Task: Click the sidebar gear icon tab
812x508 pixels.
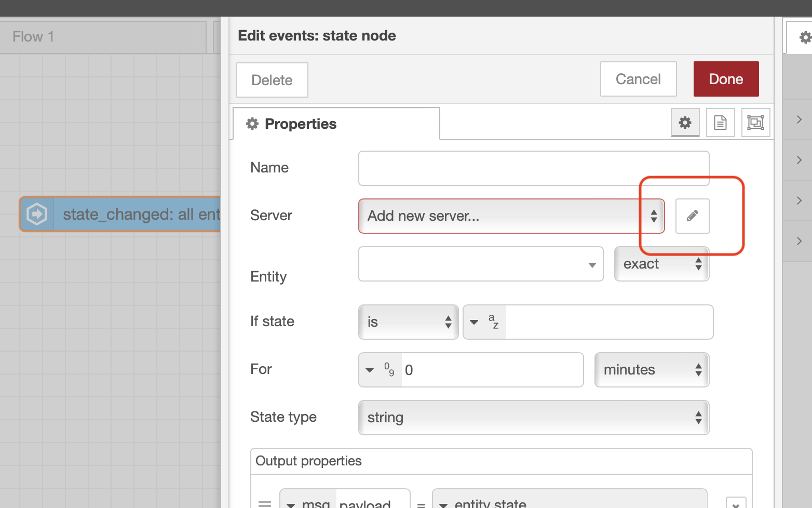Action: coord(805,37)
